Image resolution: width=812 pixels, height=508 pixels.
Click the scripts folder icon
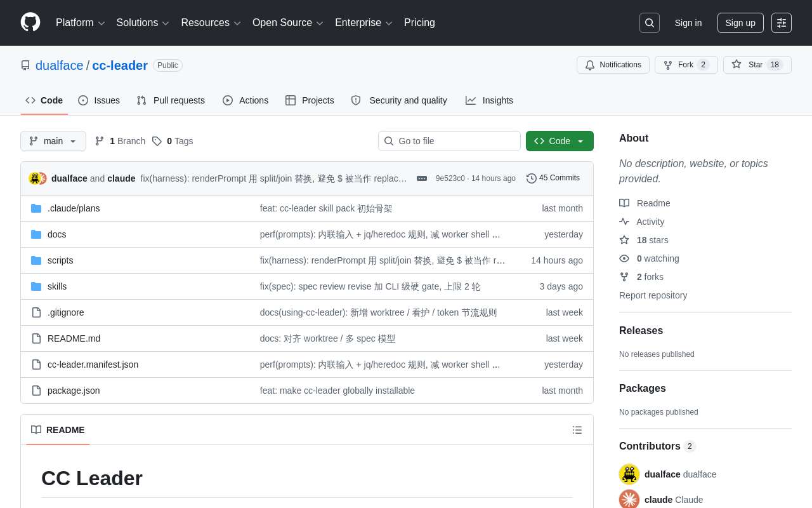click(x=36, y=260)
